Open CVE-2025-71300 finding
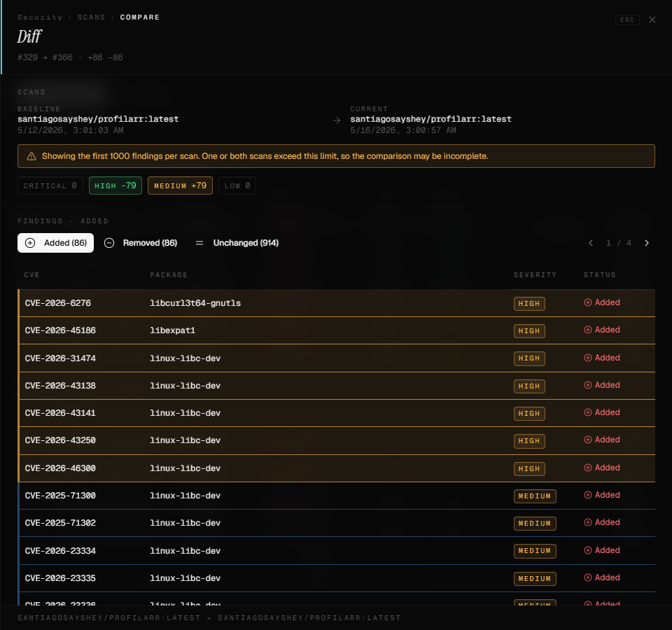672x630 pixels. (337, 496)
